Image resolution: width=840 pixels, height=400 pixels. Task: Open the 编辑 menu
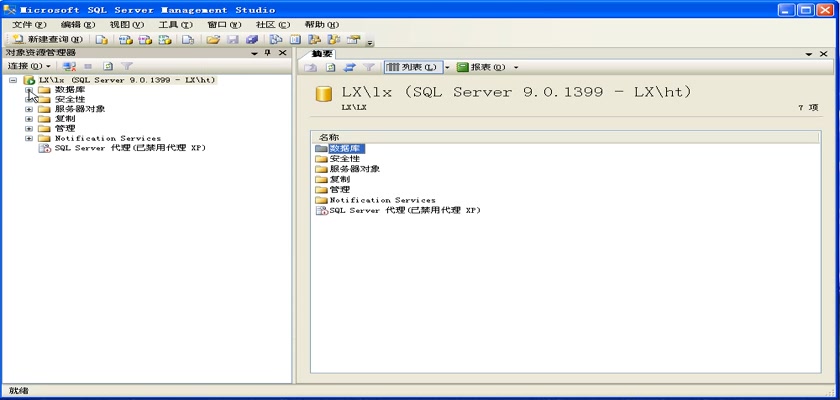tap(78, 25)
